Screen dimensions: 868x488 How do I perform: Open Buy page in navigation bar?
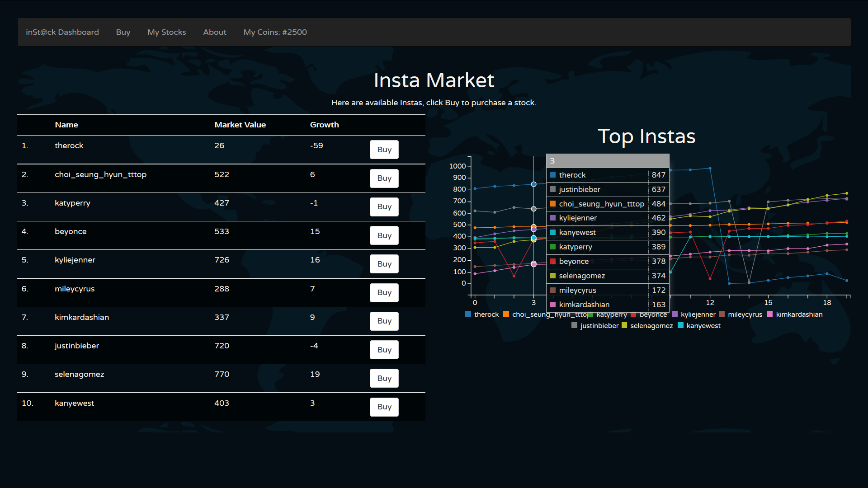123,32
